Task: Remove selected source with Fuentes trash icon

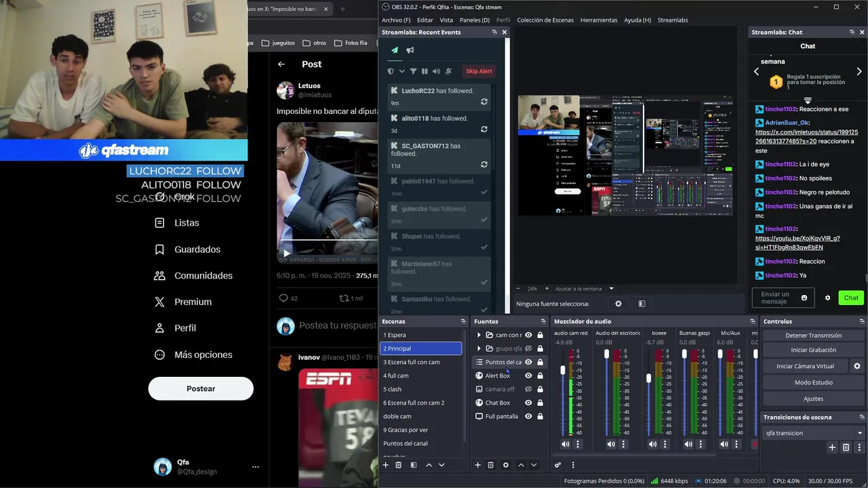Action: (491, 465)
